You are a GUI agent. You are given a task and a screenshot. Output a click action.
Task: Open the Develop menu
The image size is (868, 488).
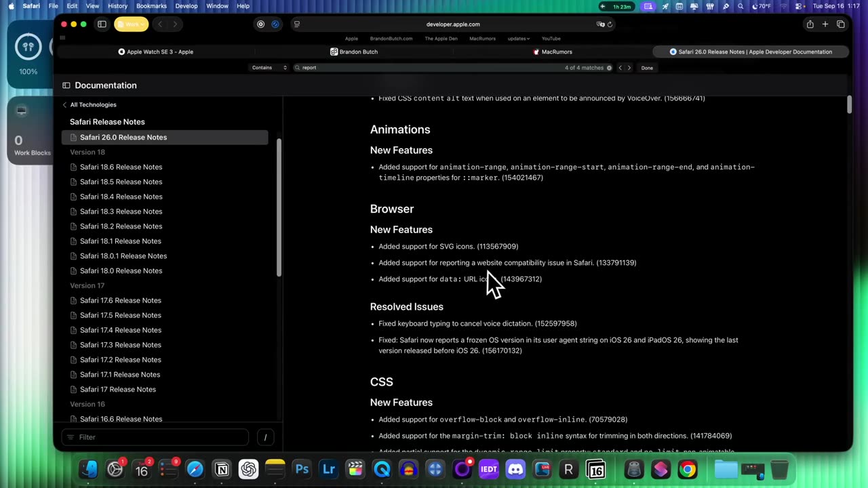pyautogui.click(x=186, y=6)
